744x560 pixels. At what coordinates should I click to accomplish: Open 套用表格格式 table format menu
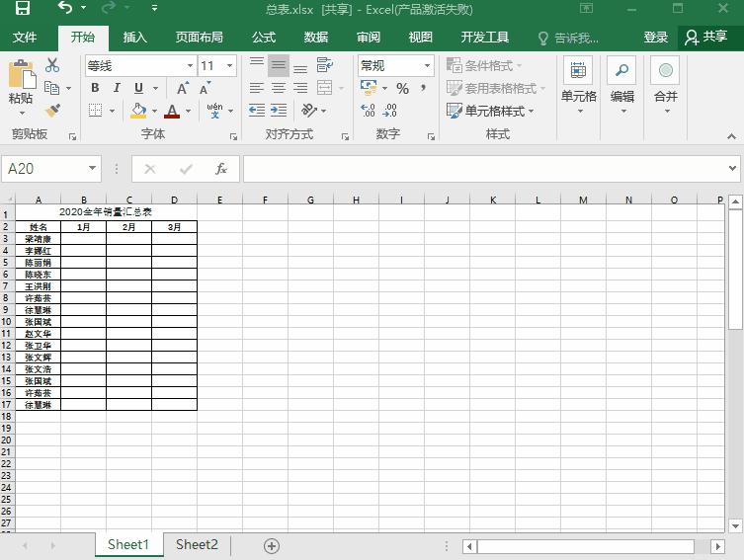click(496, 88)
